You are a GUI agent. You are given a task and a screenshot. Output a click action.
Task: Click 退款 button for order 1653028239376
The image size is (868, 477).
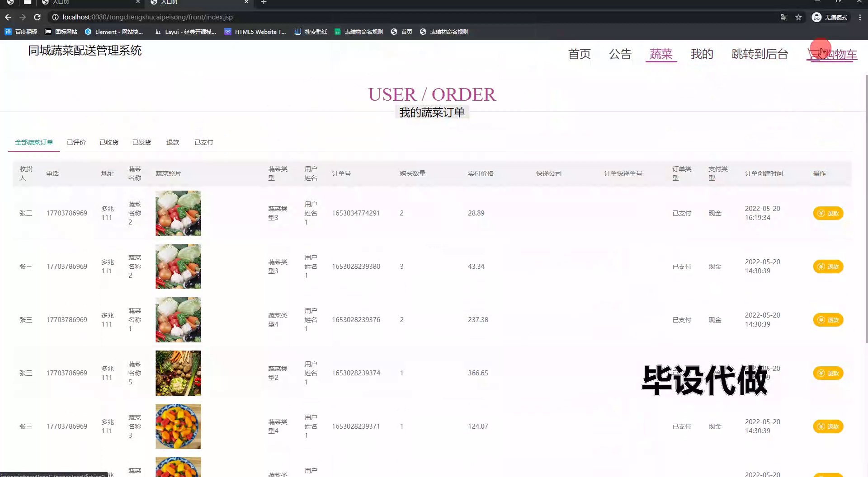[x=828, y=320]
